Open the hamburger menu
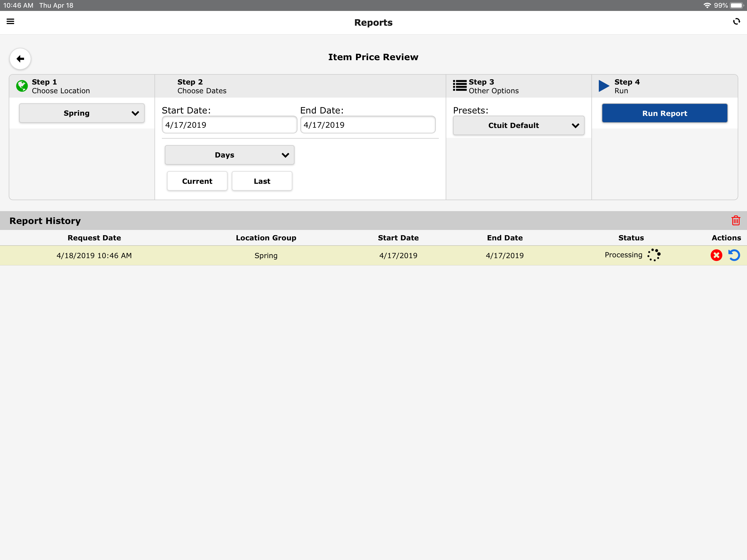 point(10,22)
